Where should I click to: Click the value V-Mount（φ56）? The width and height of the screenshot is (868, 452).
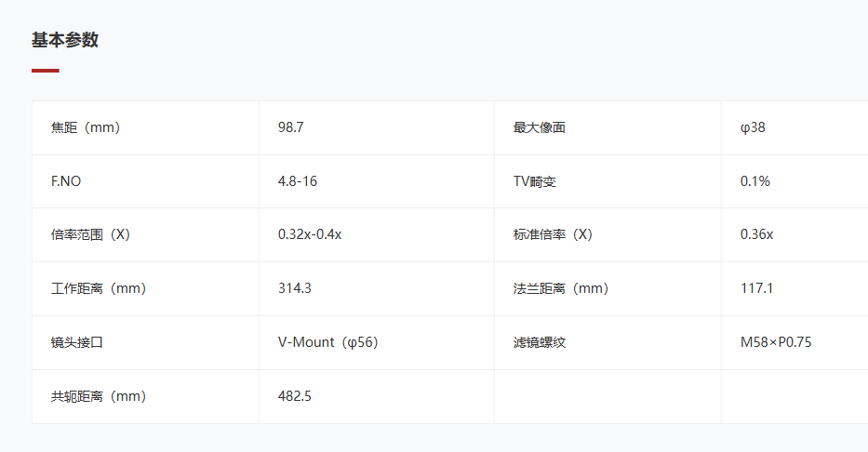(328, 342)
